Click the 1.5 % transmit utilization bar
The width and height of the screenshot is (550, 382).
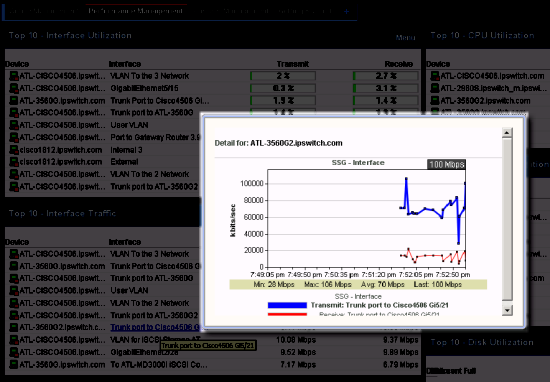pos(283,101)
